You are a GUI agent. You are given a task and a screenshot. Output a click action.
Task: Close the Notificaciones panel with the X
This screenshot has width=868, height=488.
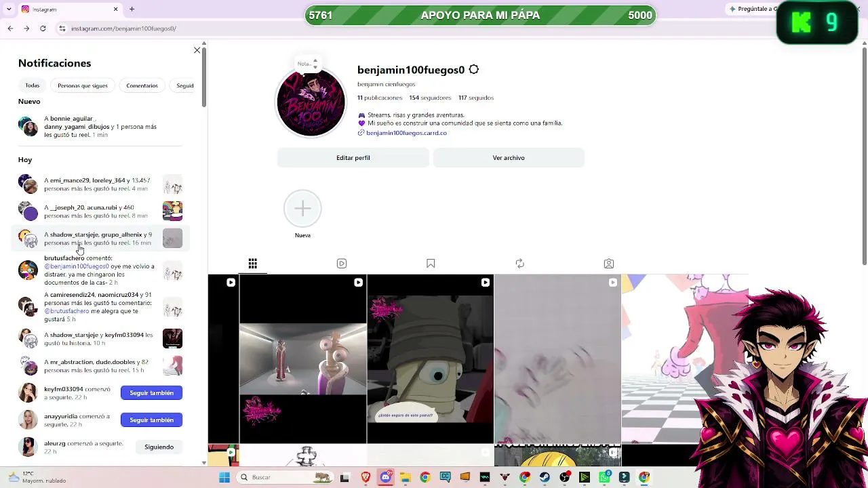[x=197, y=50]
